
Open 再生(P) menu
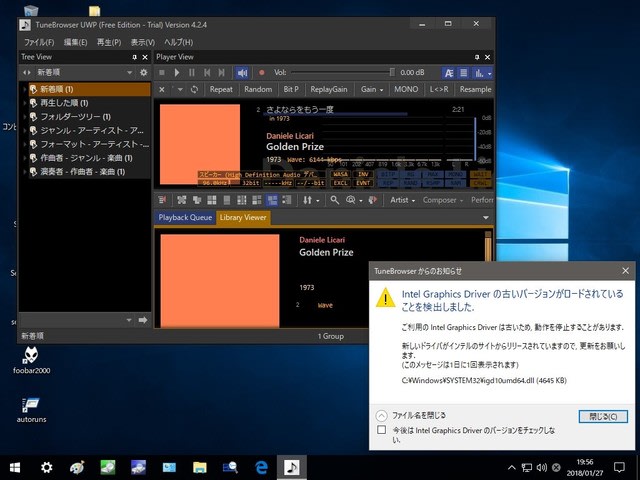click(x=109, y=42)
